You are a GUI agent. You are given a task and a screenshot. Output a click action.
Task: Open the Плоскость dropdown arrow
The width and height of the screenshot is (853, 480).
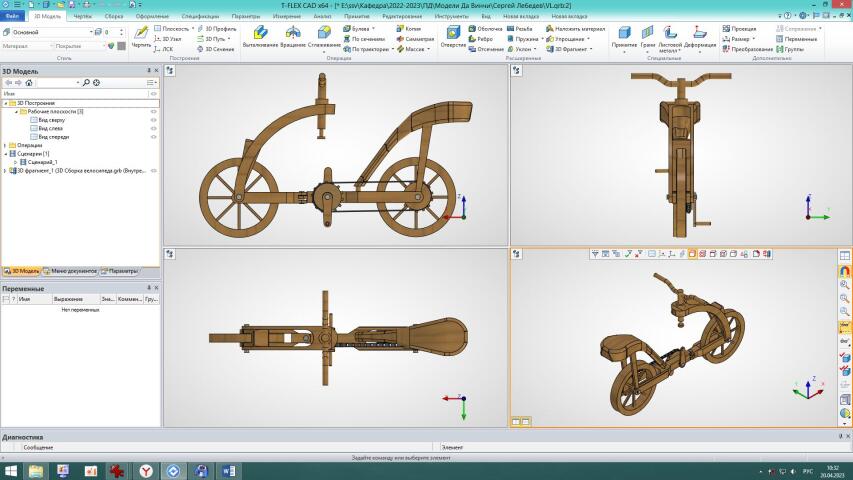193,28
